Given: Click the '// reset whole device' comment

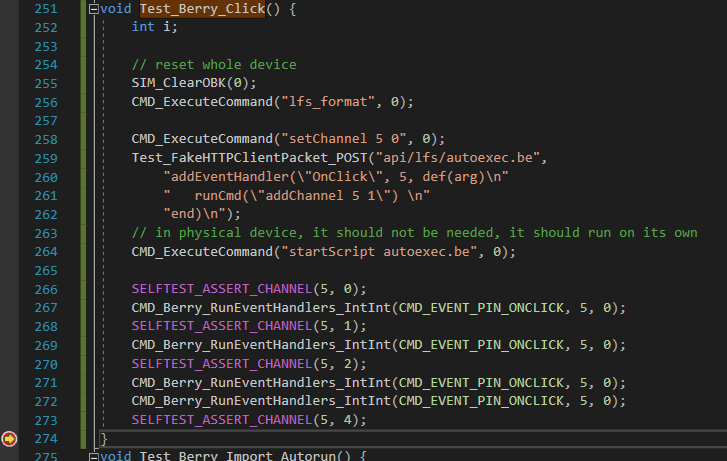Looking at the screenshot, I should point(214,64).
